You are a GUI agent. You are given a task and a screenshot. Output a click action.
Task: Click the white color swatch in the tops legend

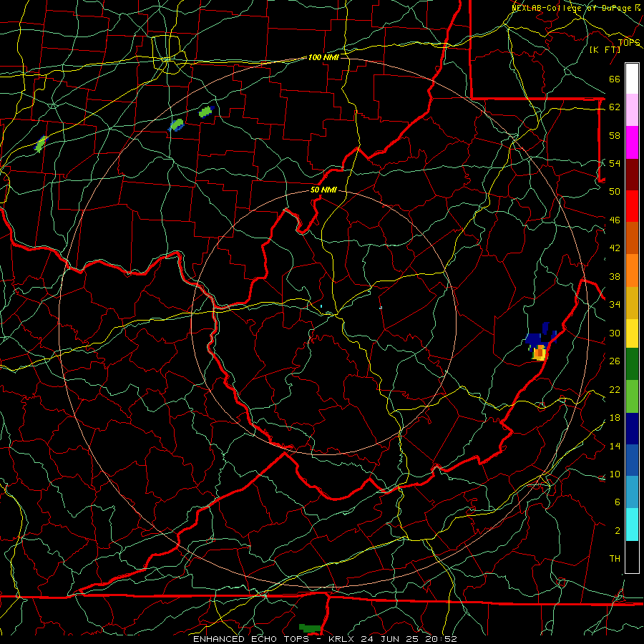coord(632,79)
